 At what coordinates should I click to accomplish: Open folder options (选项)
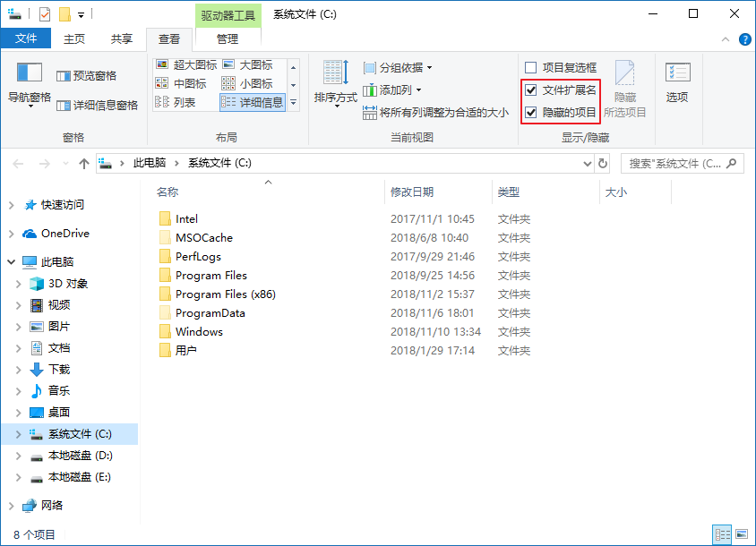tap(677, 82)
